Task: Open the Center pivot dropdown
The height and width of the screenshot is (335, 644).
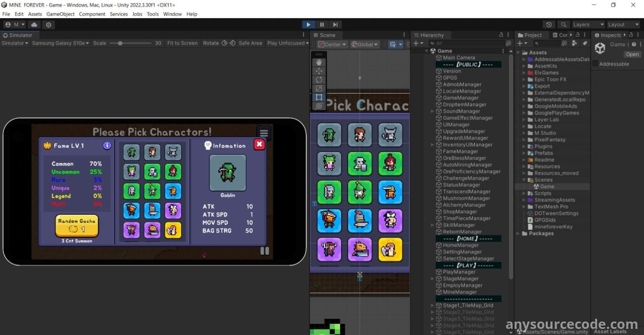Action: pyautogui.click(x=332, y=45)
